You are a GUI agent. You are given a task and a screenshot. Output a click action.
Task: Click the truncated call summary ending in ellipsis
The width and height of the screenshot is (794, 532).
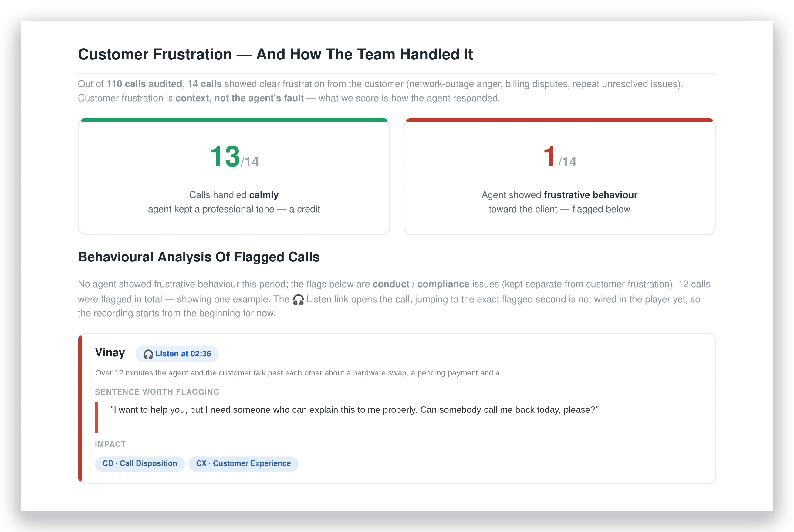click(301, 373)
